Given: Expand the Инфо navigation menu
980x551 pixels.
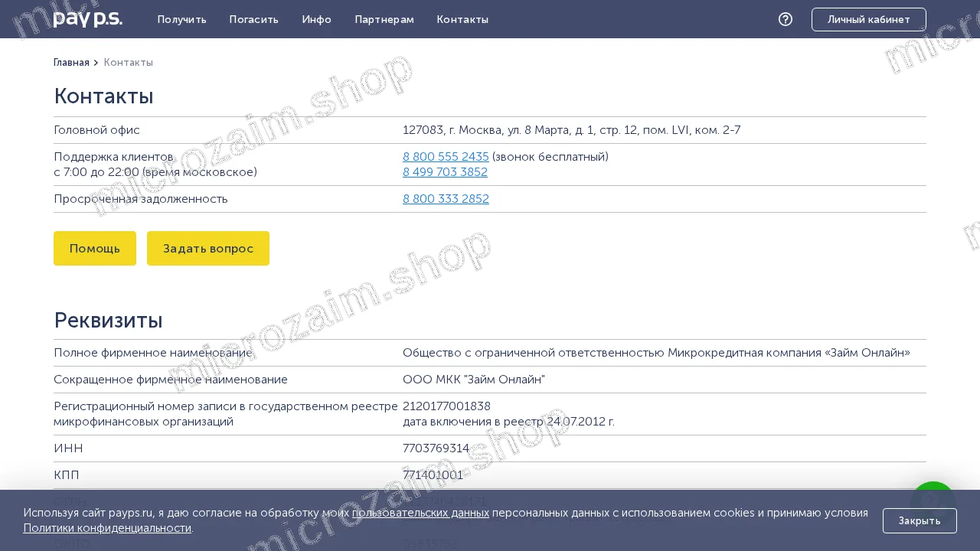Looking at the screenshot, I should tap(317, 19).
